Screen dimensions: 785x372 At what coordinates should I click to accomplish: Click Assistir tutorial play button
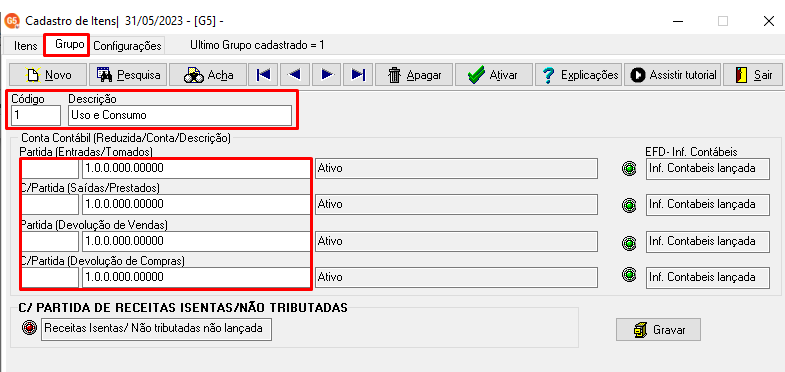[672, 75]
